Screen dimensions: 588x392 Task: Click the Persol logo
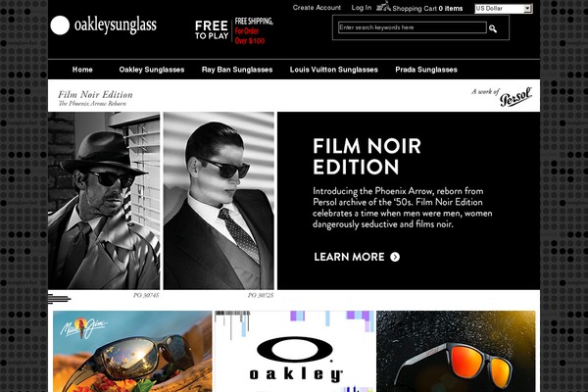[516, 96]
